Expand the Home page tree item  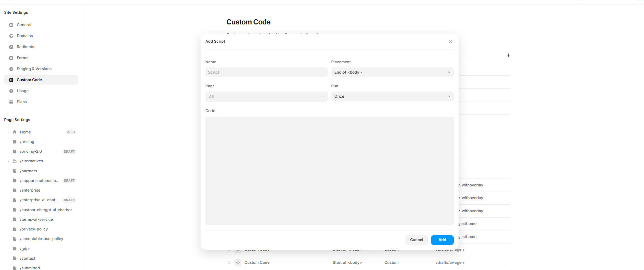pyautogui.click(x=8, y=132)
